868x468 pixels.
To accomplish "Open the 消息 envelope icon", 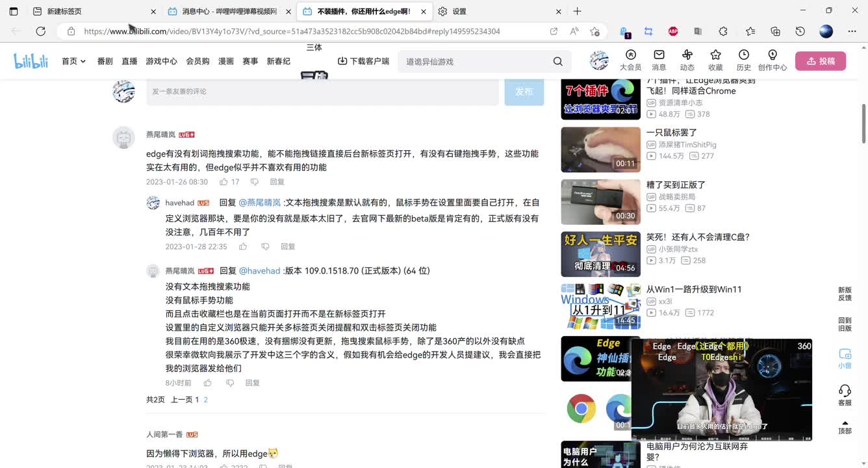I will coord(659,60).
